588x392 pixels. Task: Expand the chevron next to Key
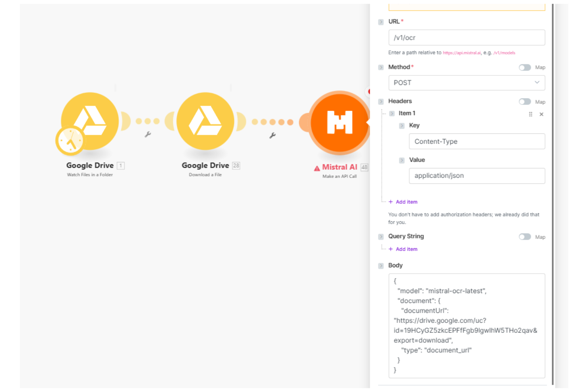[x=401, y=126]
